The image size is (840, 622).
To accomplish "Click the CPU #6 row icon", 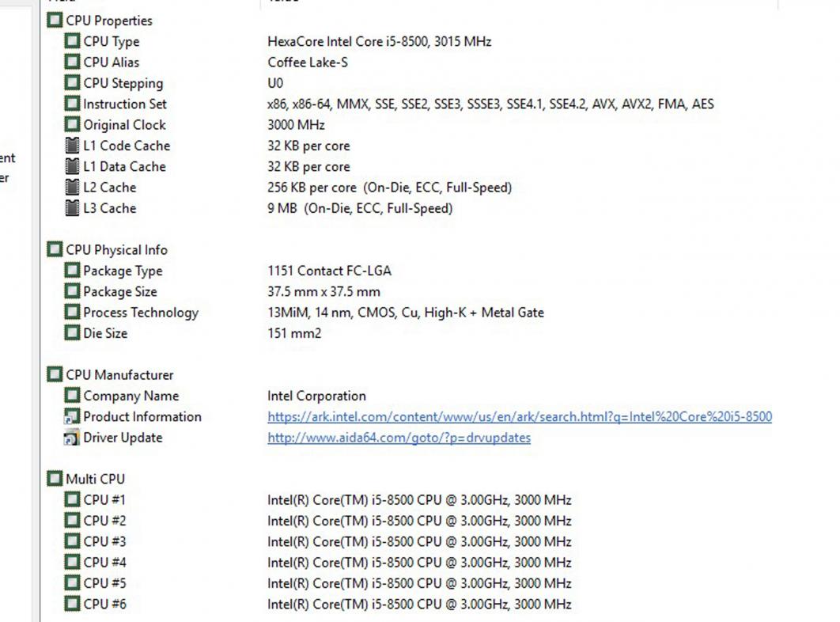I will pyautogui.click(x=72, y=604).
